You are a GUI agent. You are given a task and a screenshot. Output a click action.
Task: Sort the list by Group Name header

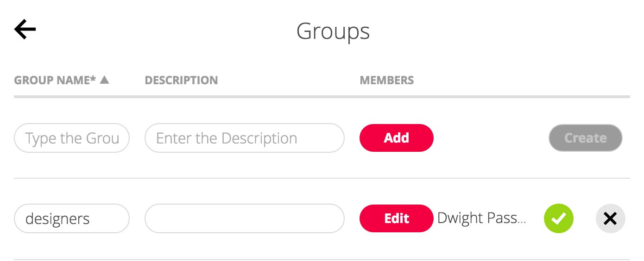coord(55,80)
